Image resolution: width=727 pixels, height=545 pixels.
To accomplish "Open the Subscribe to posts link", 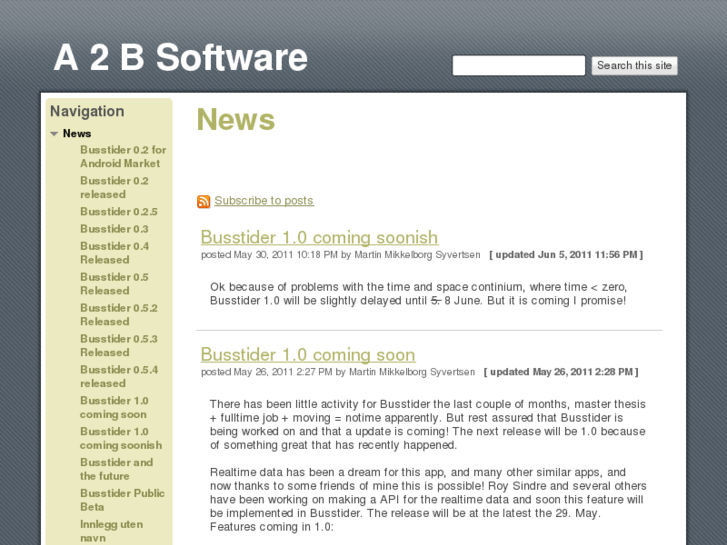I will 264,200.
